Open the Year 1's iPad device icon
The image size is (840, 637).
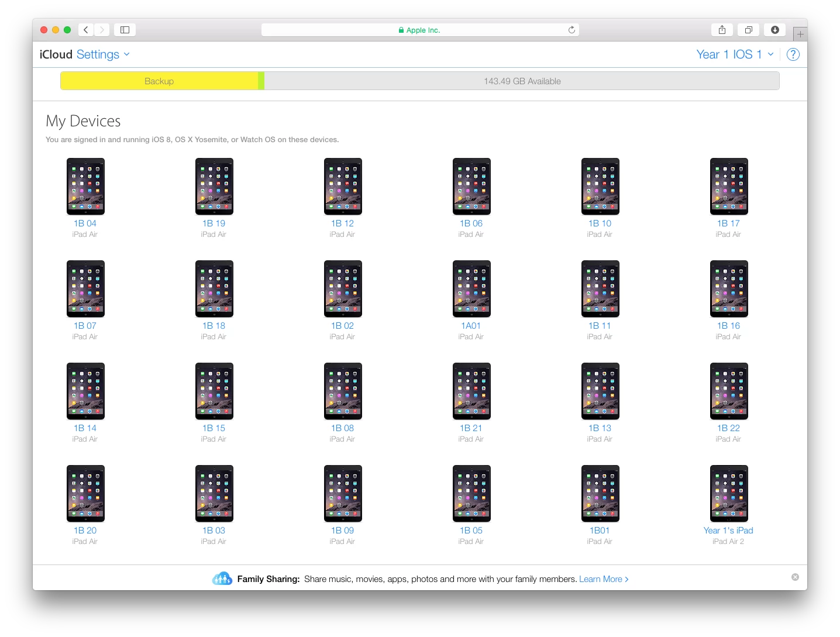[729, 493]
